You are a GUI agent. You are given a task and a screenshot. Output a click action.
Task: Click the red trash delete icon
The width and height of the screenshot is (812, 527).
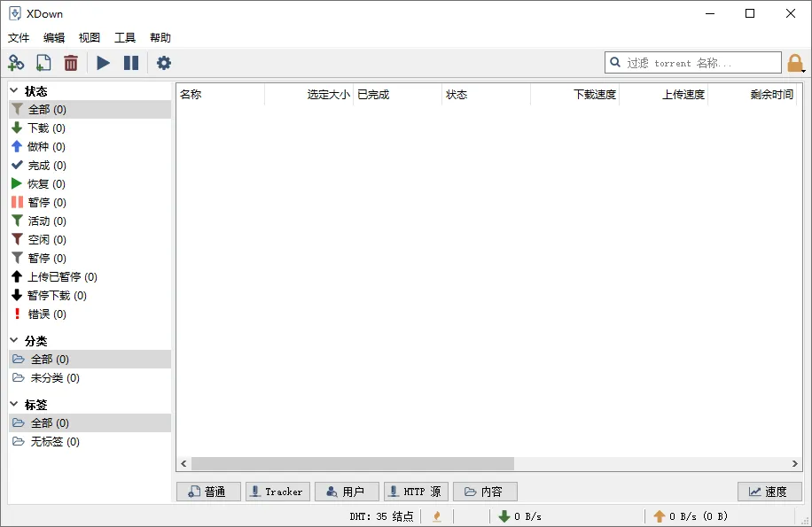71,62
